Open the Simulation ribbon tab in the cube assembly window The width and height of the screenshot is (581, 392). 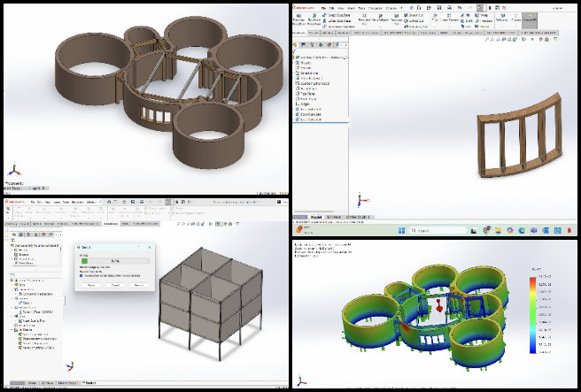click(x=111, y=224)
